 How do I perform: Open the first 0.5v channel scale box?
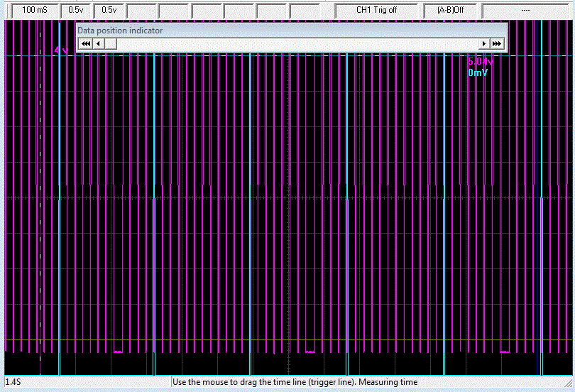75,10
